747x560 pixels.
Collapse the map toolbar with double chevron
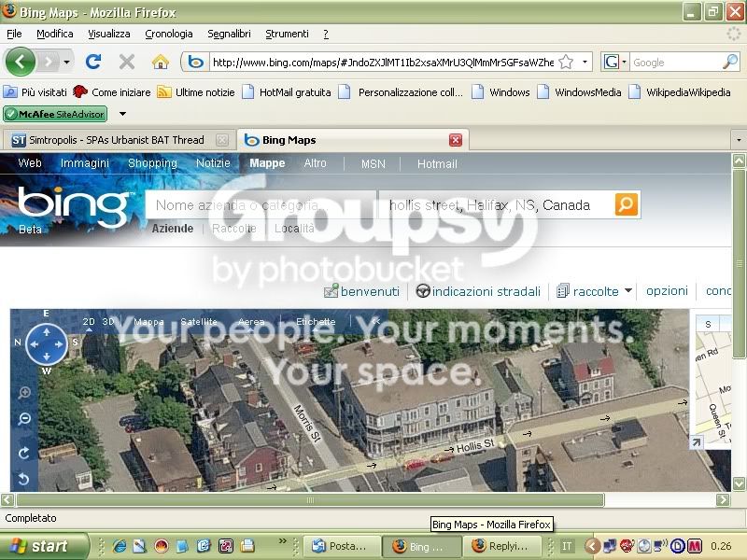click(376, 321)
